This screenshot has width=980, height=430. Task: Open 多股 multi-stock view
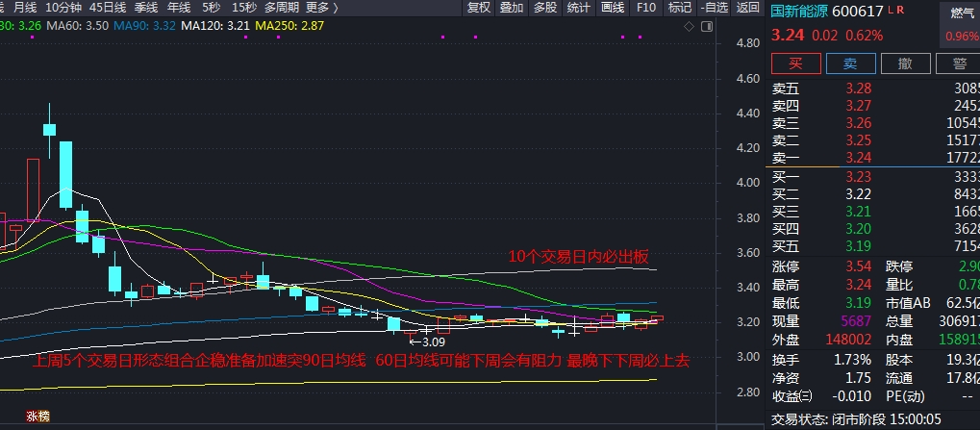click(x=545, y=8)
